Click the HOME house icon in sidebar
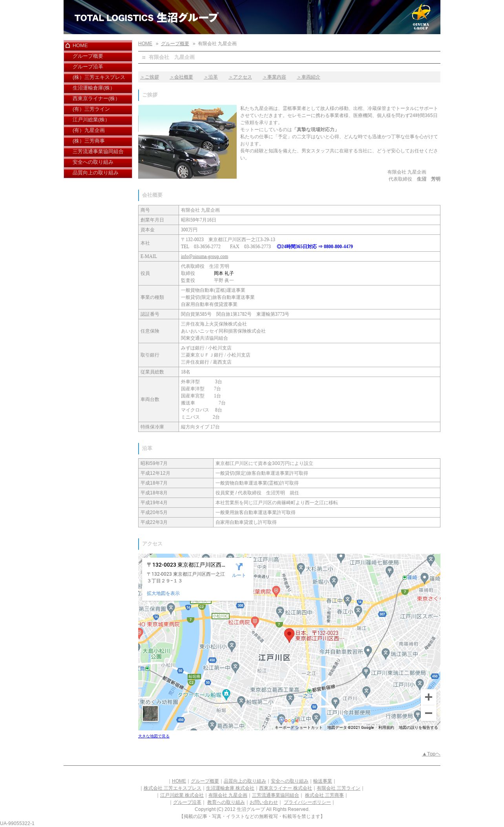Screen dimensions: 504x827 [68, 46]
